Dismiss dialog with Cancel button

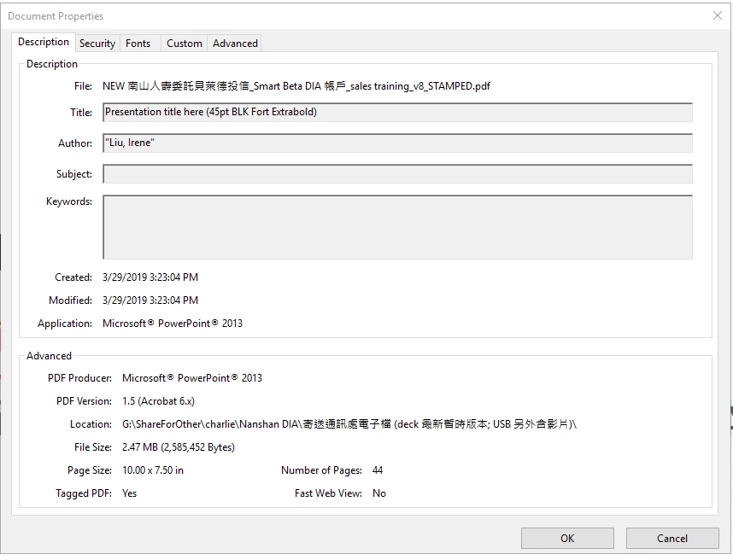(x=672, y=538)
